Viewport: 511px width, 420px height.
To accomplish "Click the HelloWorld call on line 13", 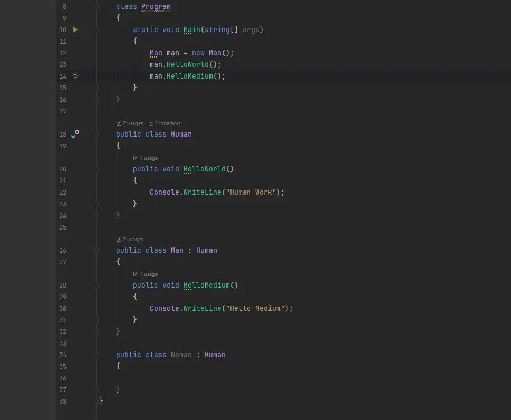I will [x=187, y=64].
